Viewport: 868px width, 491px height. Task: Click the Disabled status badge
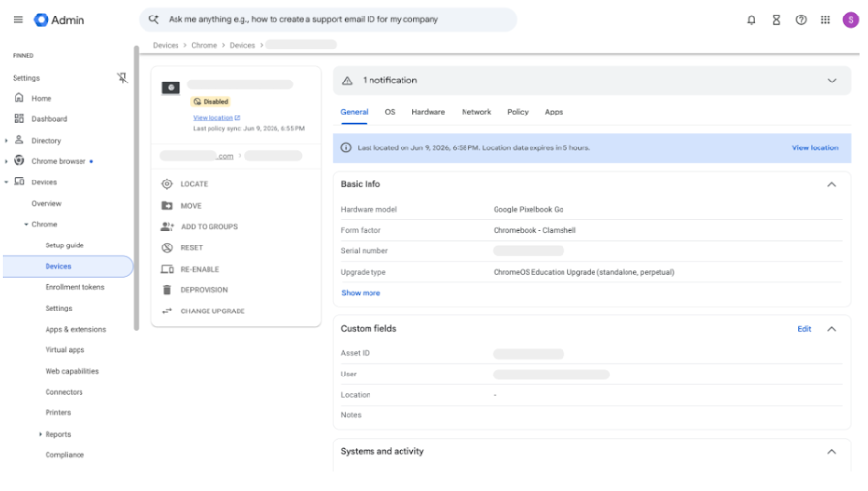coord(210,102)
